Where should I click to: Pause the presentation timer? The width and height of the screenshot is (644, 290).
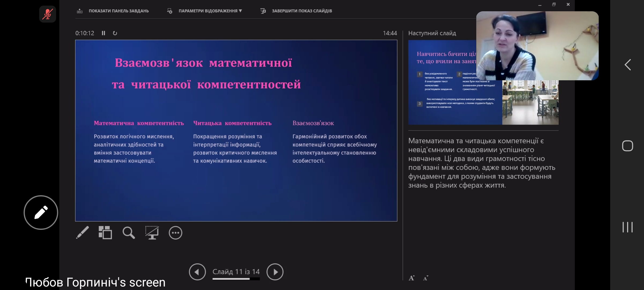103,33
